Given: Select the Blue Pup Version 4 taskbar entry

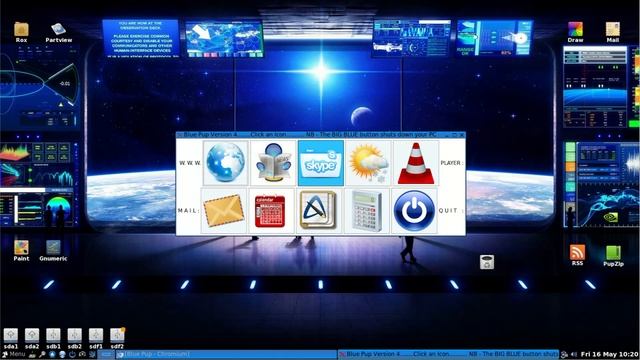Looking at the screenshot, I should pyautogui.click(x=448, y=354).
